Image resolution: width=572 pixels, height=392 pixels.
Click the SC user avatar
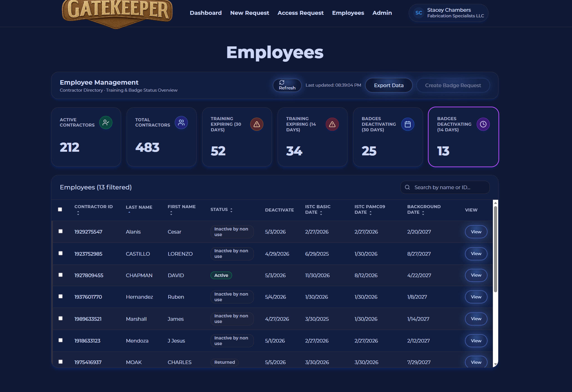[419, 13]
